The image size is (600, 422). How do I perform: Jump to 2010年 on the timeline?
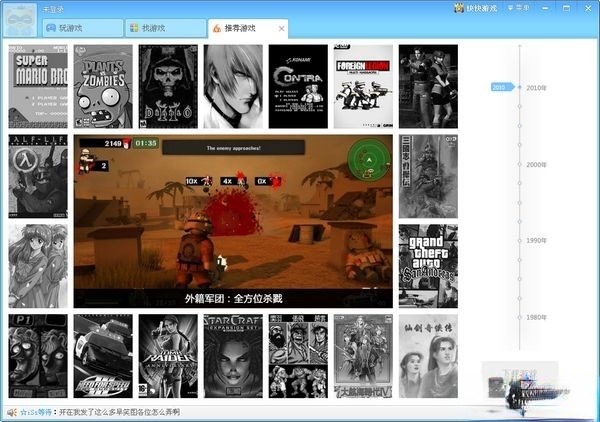click(x=536, y=88)
